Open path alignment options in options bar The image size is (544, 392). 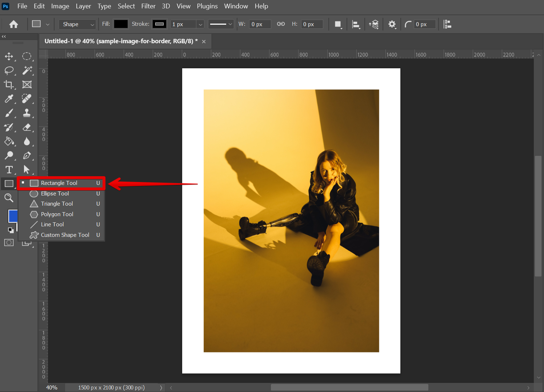click(x=356, y=24)
